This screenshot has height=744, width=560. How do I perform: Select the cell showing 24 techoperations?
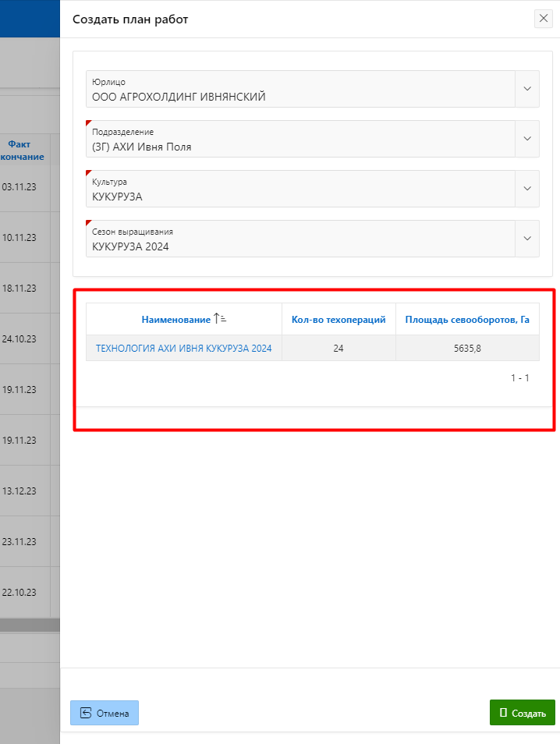pos(338,349)
